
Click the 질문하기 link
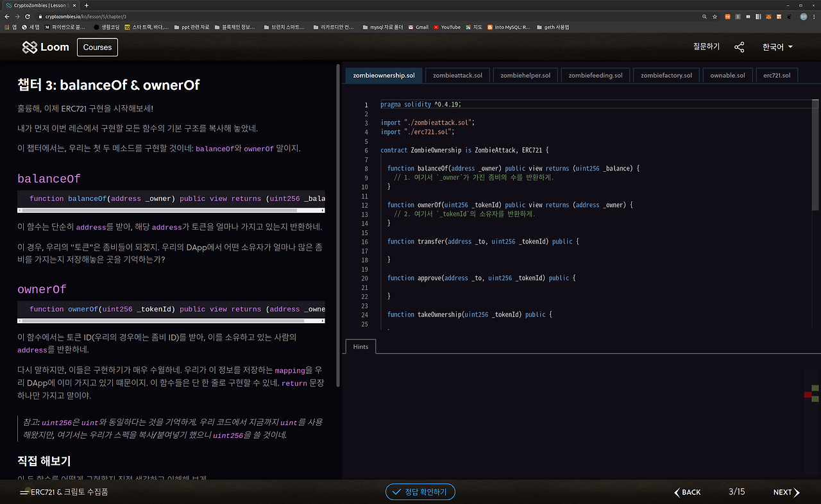[x=706, y=47]
